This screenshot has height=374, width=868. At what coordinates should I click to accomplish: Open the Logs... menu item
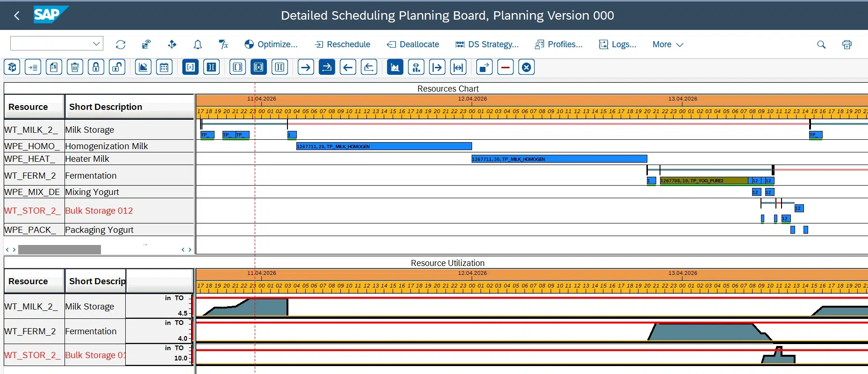point(617,44)
